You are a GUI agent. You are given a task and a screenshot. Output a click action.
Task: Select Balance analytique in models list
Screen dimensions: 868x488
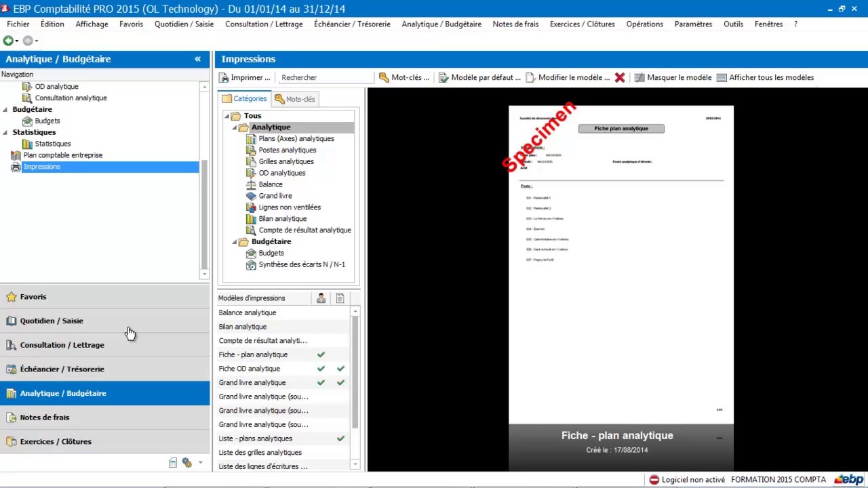(x=283, y=312)
